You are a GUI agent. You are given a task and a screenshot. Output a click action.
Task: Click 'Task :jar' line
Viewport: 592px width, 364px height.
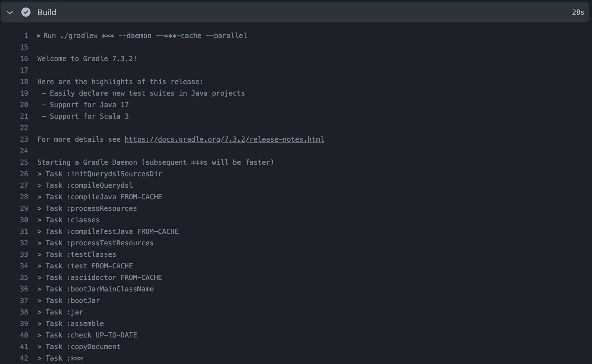tap(60, 312)
